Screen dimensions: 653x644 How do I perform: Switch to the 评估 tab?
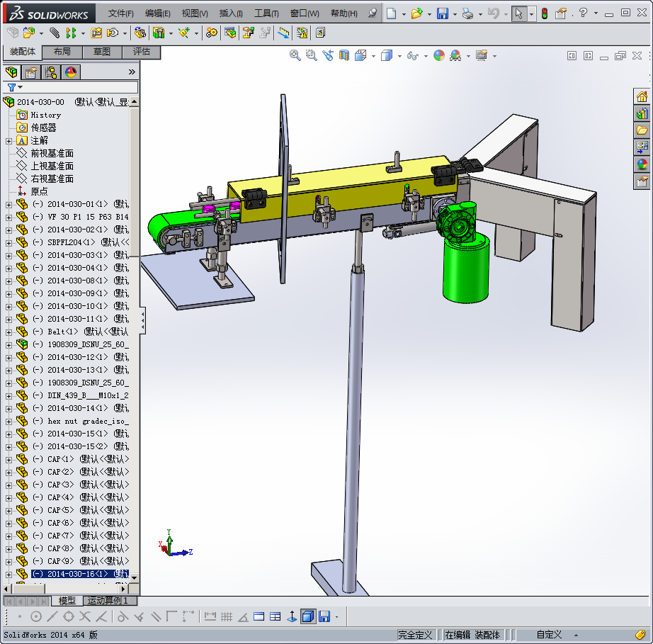[142, 52]
